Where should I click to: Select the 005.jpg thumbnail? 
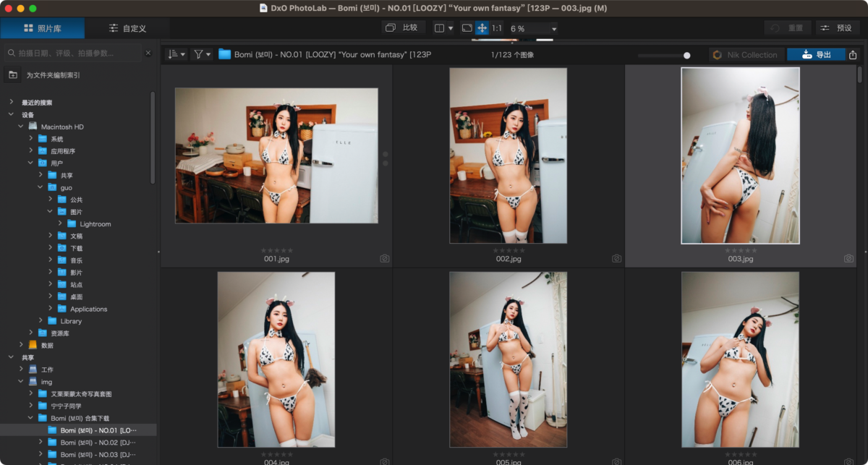(x=508, y=359)
